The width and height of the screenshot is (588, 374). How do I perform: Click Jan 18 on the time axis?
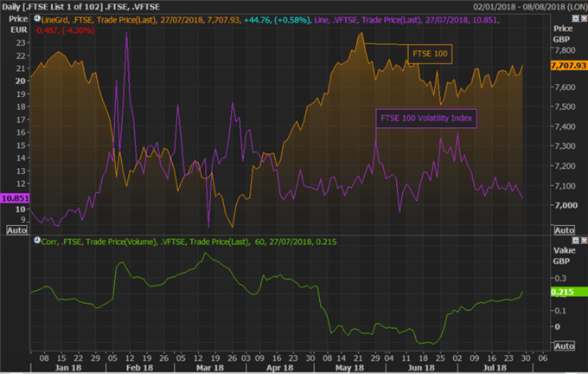pyautogui.click(x=67, y=368)
